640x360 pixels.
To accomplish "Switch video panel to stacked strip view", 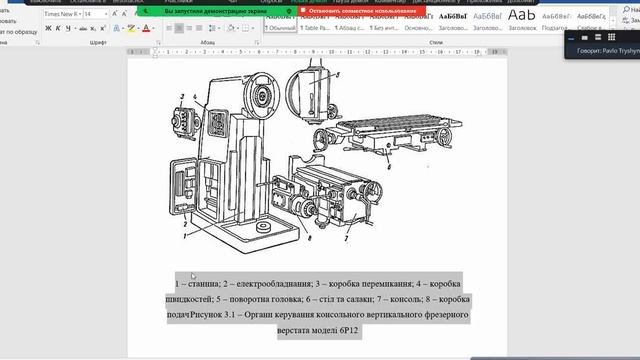I will click(x=598, y=37).
